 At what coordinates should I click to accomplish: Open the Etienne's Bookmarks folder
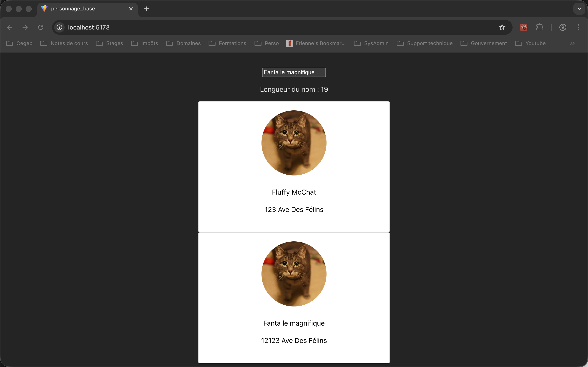pos(316,43)
